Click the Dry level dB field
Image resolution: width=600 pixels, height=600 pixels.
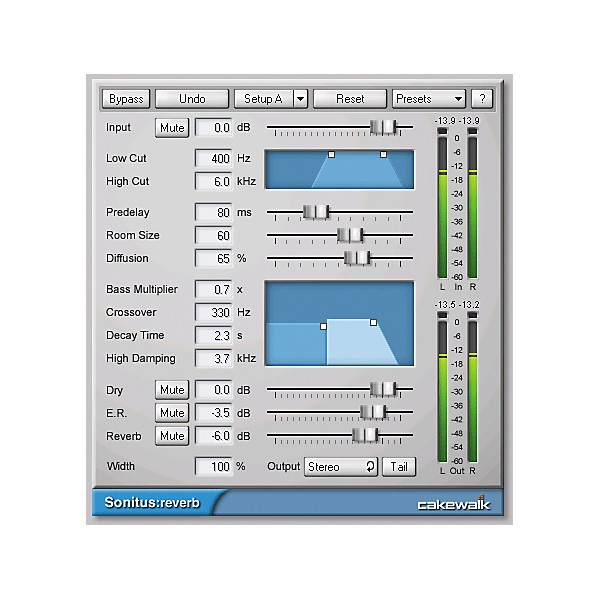[214, 390]
